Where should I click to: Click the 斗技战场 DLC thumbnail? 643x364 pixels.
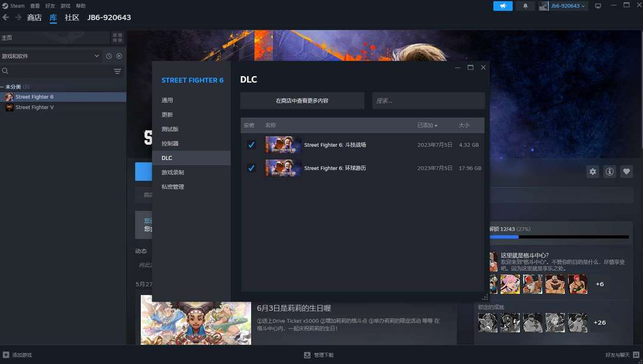tap(283, 145)
